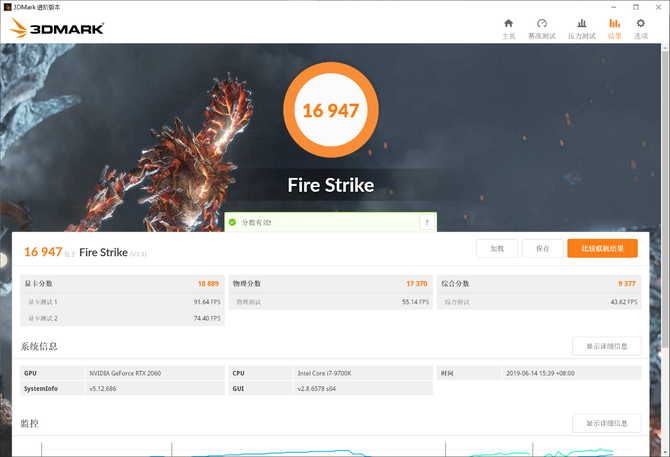Viewport: 670px width, 457px height.
Task: Click the 物理分数 label
Action: [247, 284]
